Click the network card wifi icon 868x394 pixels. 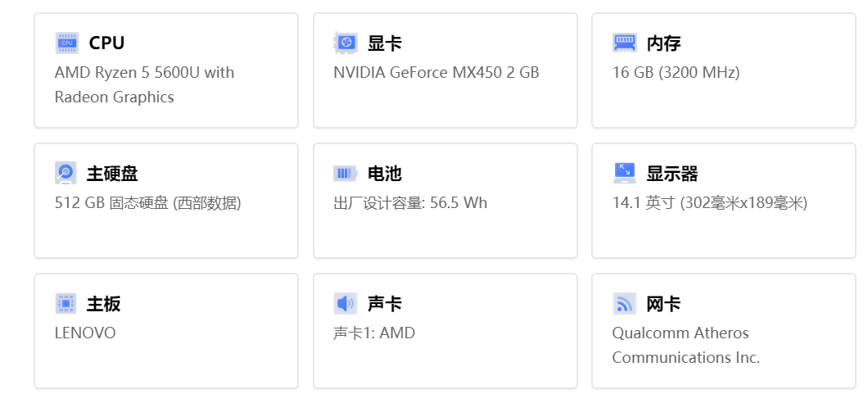(625, 304)
